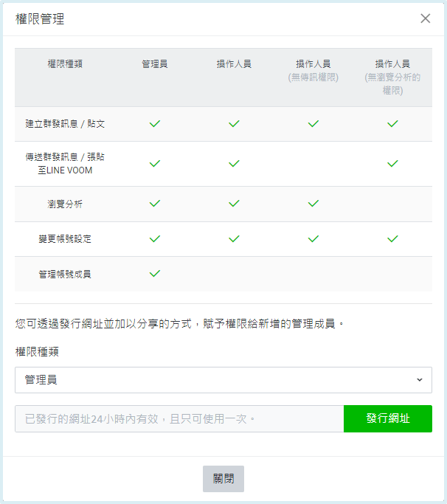This screenshot has height=504, width=447.
Task: Click 無瀏覽分析的權限 checkmark in 建立群發訊息 row
Action: tap(392, 124)
